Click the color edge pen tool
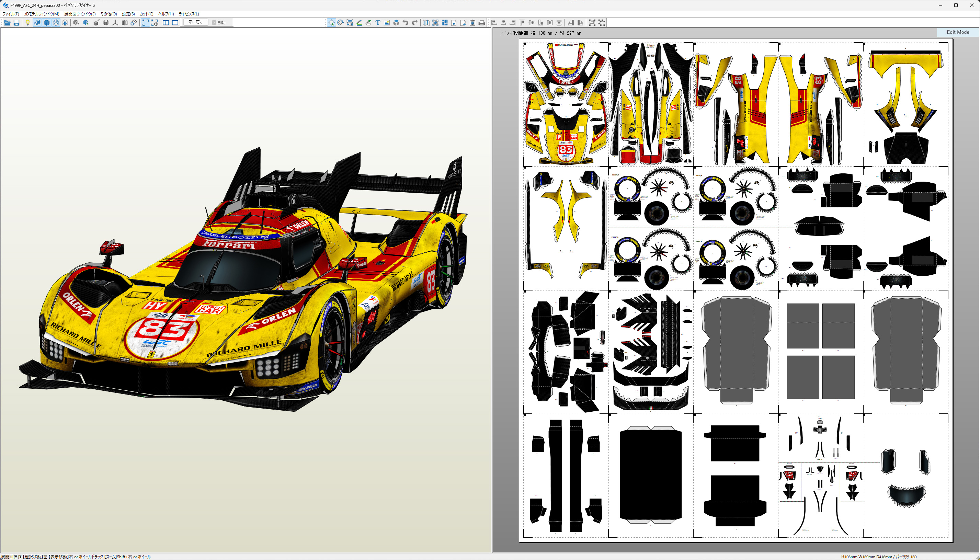The height and width of the screenshot is (560, 980). pos(359,23)
